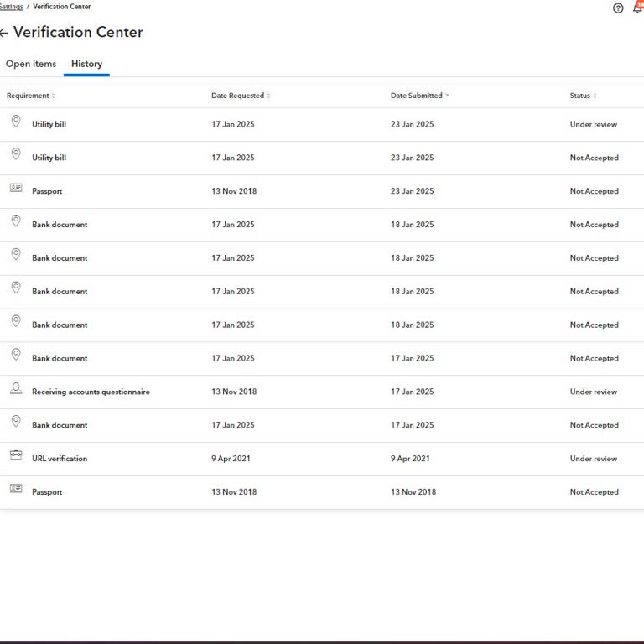This screenshot has width=644, height=644.
Task: Click the back arrow beside Verification Center
Action: point(4,33)
